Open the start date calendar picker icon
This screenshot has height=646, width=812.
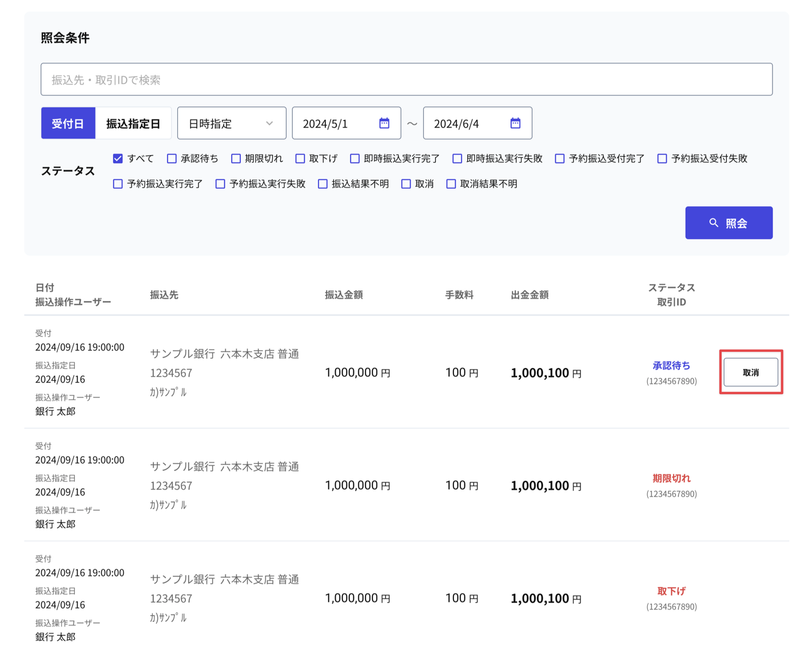pos(384,123)
